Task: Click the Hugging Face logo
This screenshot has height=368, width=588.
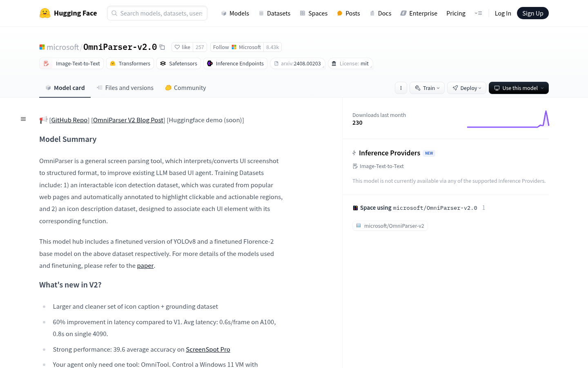Action: [45, 13]
